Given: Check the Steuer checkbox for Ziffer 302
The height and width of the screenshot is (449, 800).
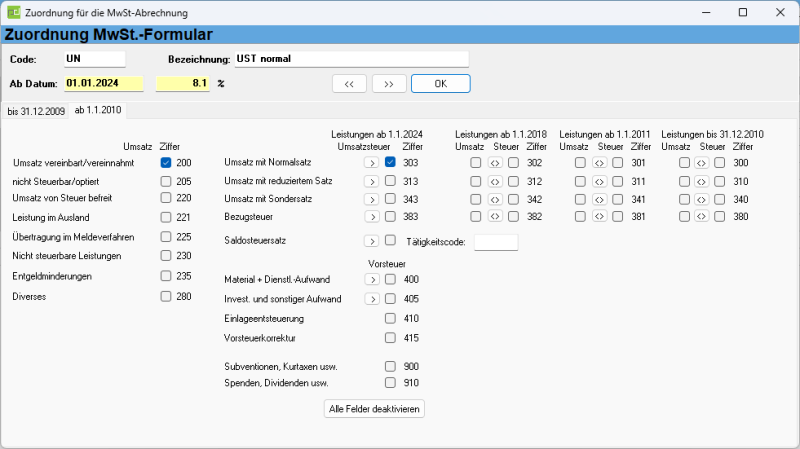Looking at the screenshot, I should [x=513, y=163].
